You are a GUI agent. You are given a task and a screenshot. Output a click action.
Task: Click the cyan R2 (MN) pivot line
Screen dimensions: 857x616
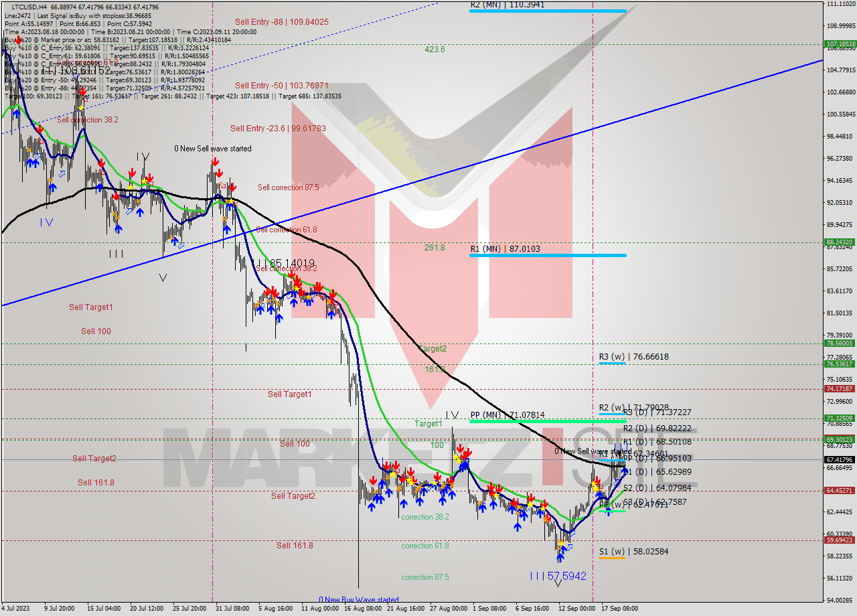click(548, 11)
